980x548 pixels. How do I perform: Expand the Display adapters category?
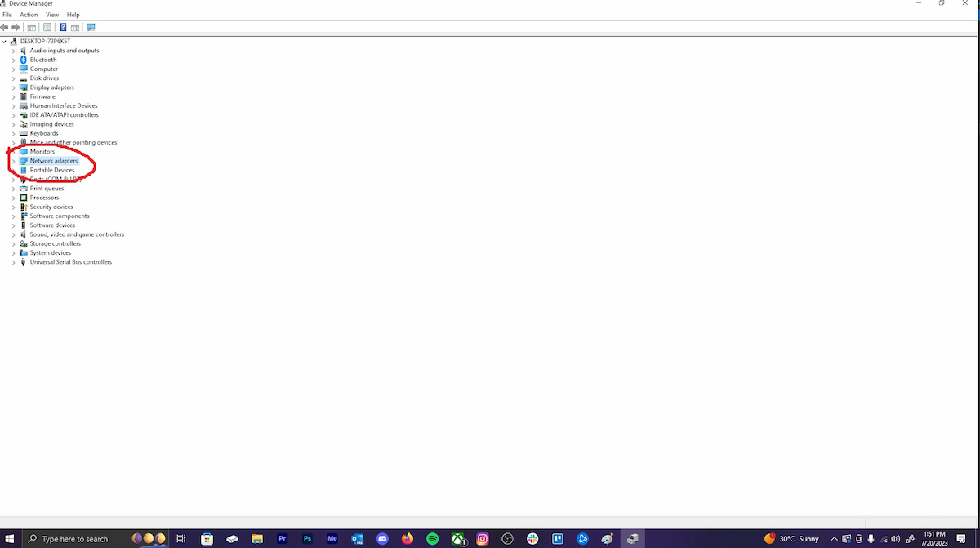point(14,87)
